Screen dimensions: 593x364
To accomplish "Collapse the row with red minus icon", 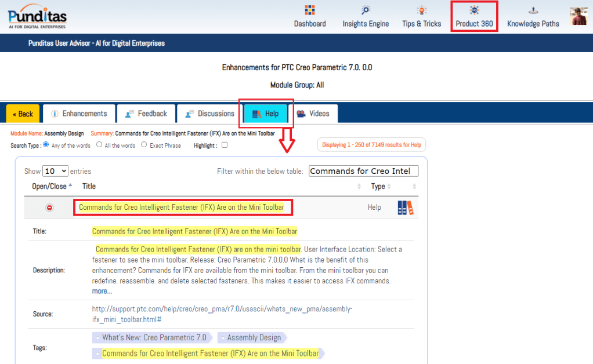I will click(x=49, y=208).
